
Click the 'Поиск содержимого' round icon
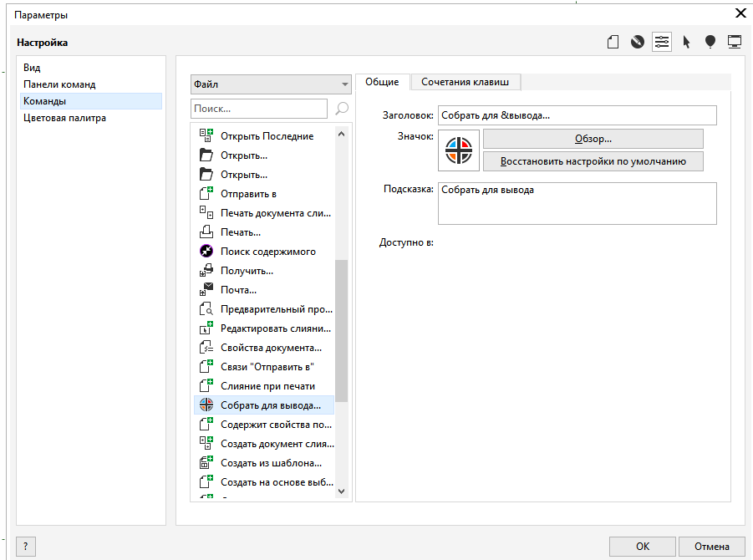click(x=206, y=252)
